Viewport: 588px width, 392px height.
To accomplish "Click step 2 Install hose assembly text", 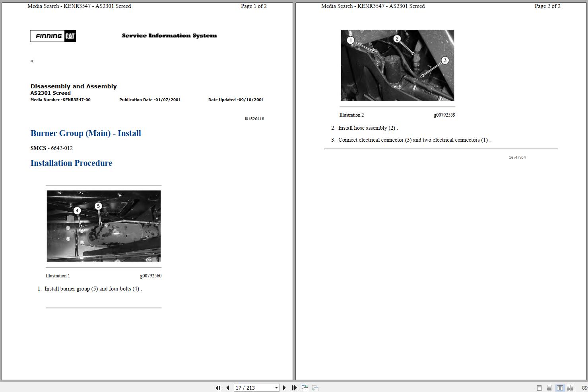I will coord(368,128).
